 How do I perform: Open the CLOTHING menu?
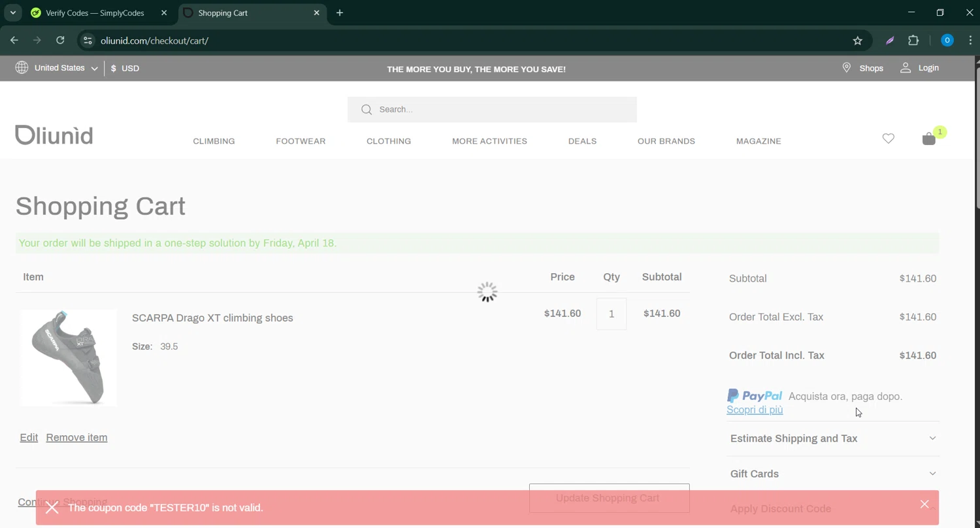[x=389, y=141]
